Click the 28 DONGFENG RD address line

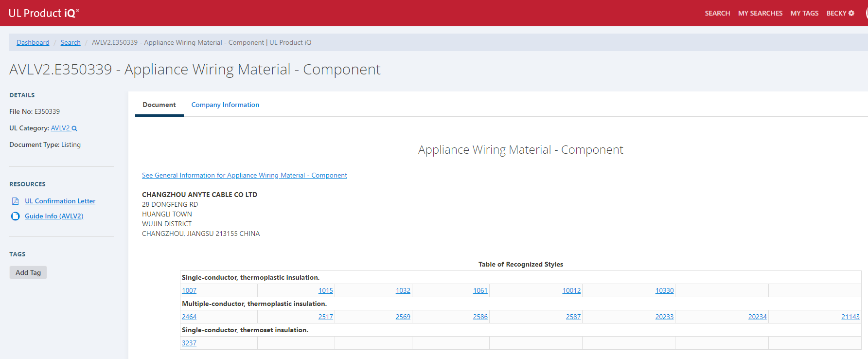pos(170,204)
